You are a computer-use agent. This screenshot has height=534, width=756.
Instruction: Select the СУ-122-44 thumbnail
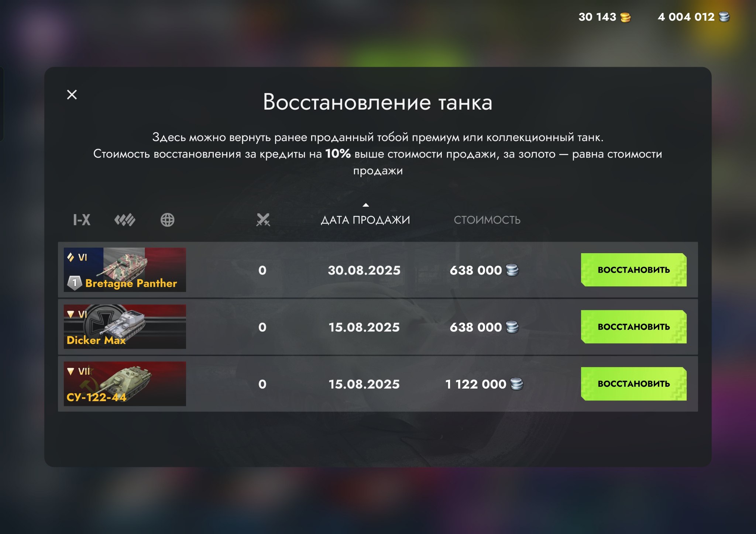[x=125, y=384]
